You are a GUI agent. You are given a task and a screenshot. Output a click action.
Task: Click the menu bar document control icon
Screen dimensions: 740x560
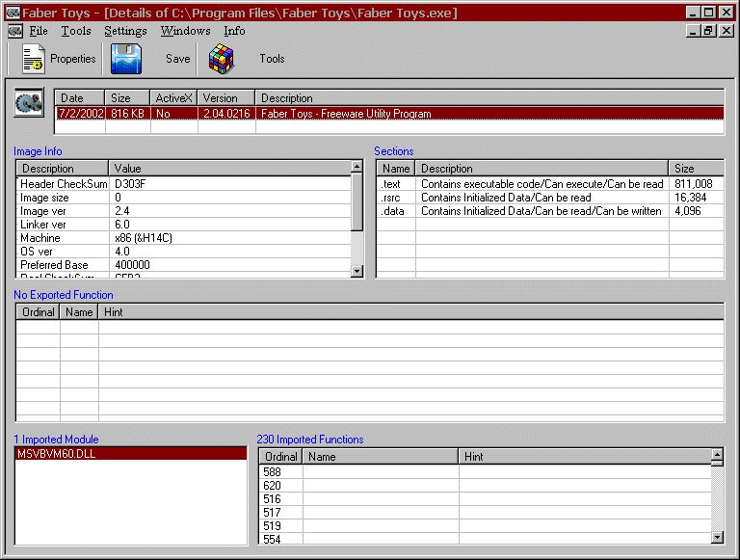click(15, 31)
